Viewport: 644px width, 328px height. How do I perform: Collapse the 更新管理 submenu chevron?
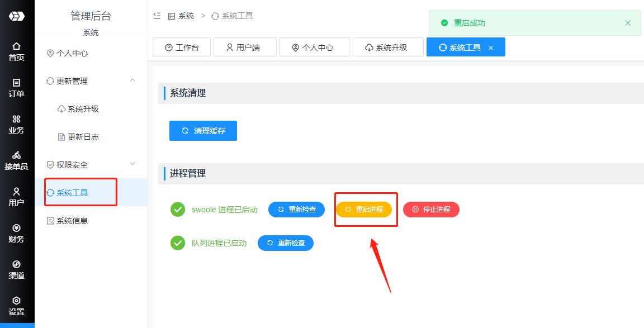(132, 80)
